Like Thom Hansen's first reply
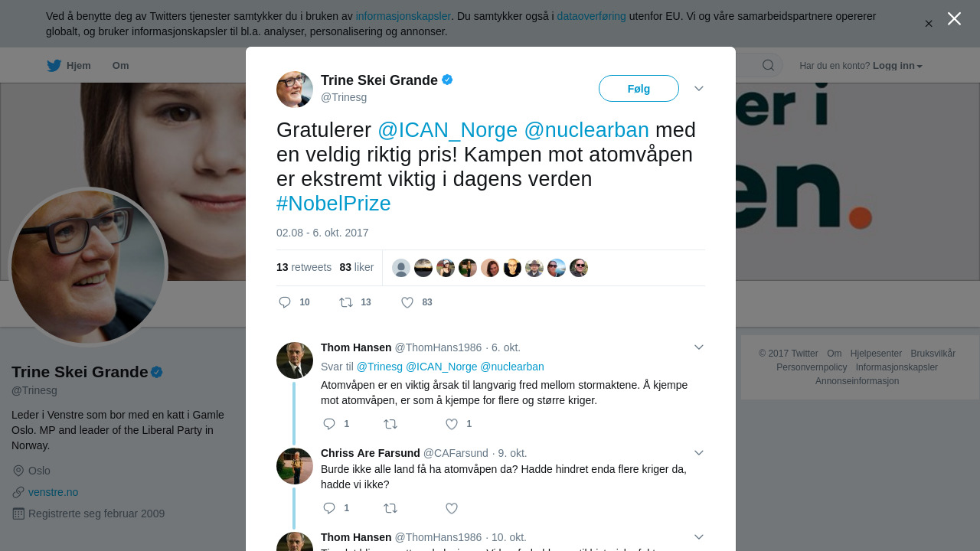The image size is (980, 551). tap(452, 424)
